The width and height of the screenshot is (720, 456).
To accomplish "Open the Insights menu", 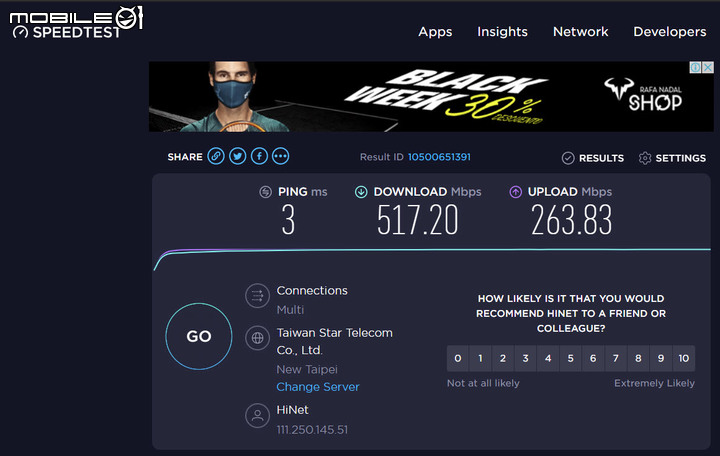I will coord(502,32).
